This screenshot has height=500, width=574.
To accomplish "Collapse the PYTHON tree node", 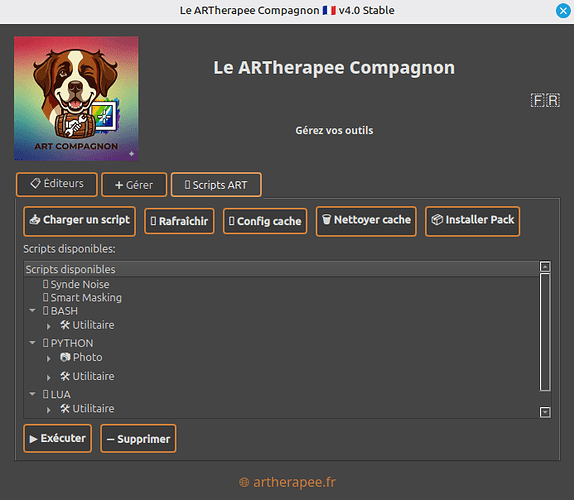I will point(32,343).
